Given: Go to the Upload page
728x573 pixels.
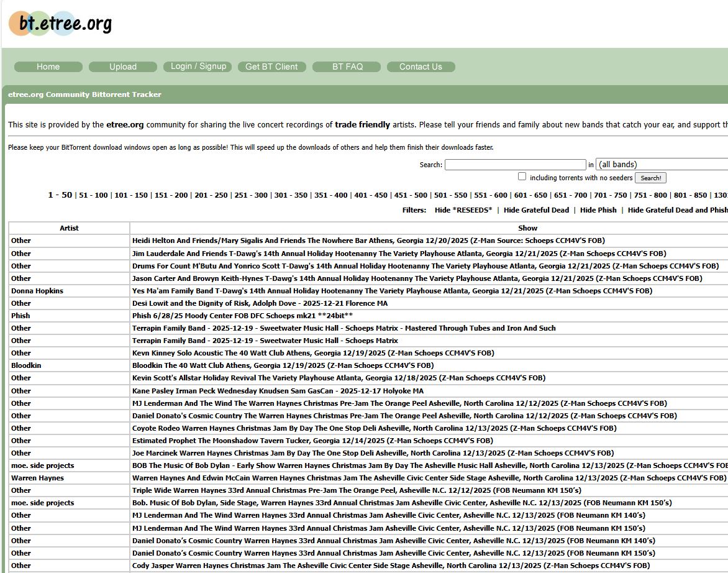Looking at the screenshot, I should point(123,66).
